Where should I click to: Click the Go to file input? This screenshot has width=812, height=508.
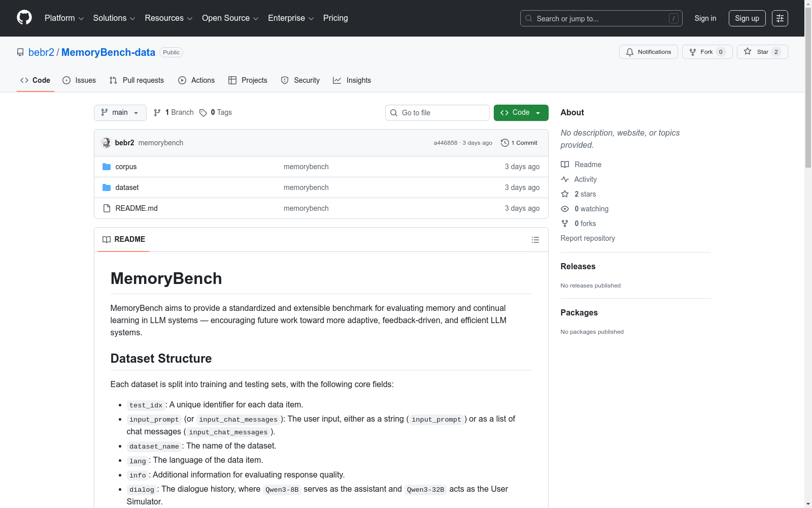(x=437, y=113)
